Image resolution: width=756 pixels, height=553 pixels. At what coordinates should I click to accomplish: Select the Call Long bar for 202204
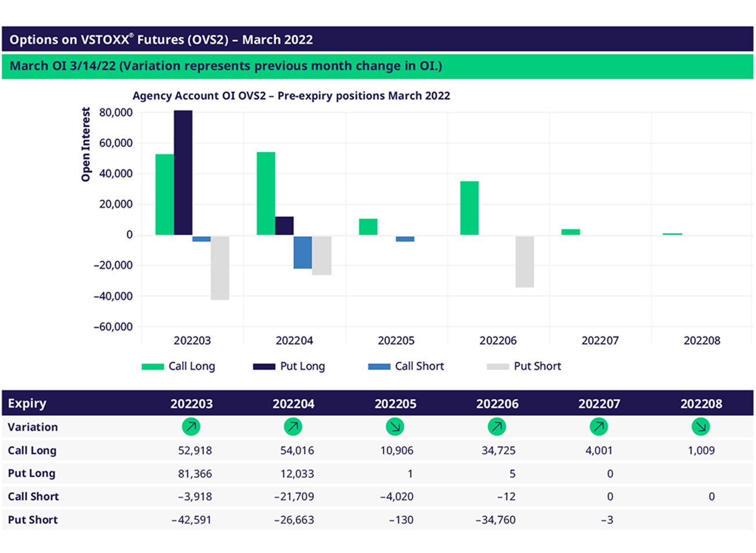coord(266,194)
